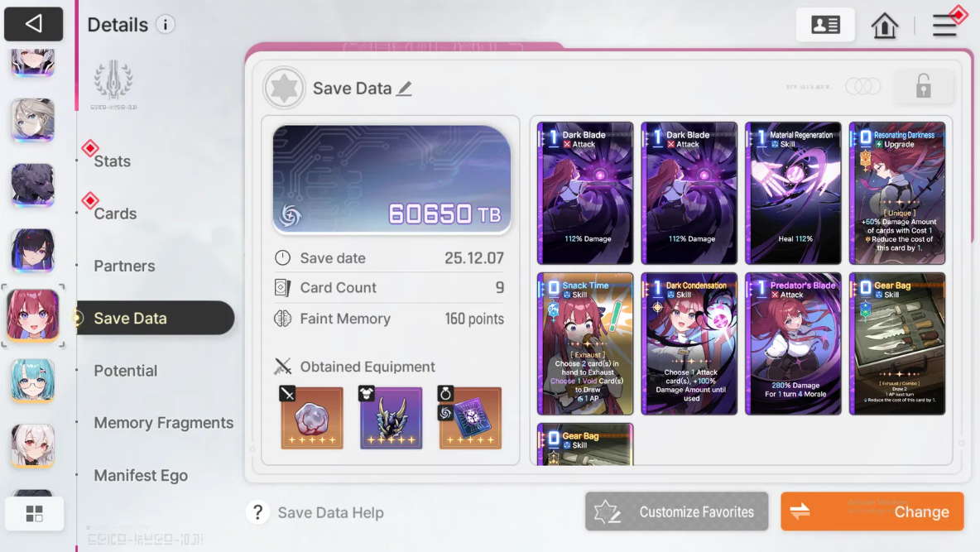
Task: Open the Stats menu item
Action: click(x=112, y=161)
